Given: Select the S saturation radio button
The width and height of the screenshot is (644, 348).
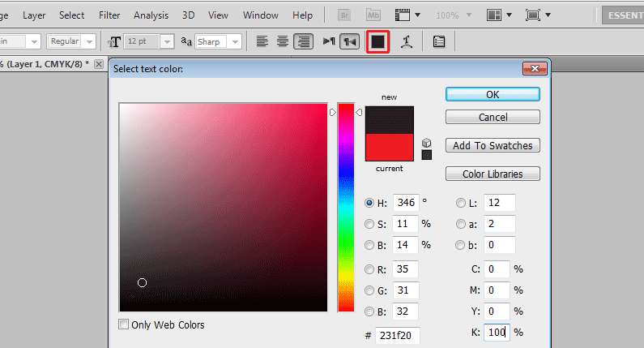Looking at the screenshot, I should click(x=369, y=224).
